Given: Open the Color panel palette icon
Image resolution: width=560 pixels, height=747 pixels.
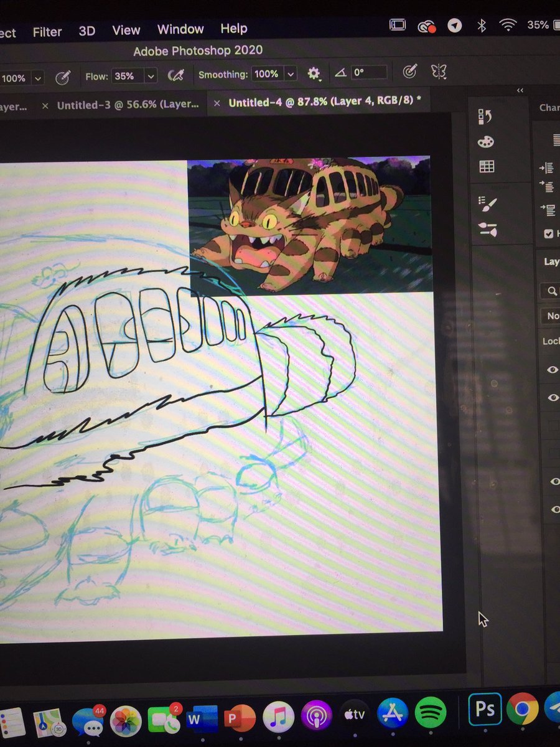Looking at the screenshot, I should click(x=485, y=142).
